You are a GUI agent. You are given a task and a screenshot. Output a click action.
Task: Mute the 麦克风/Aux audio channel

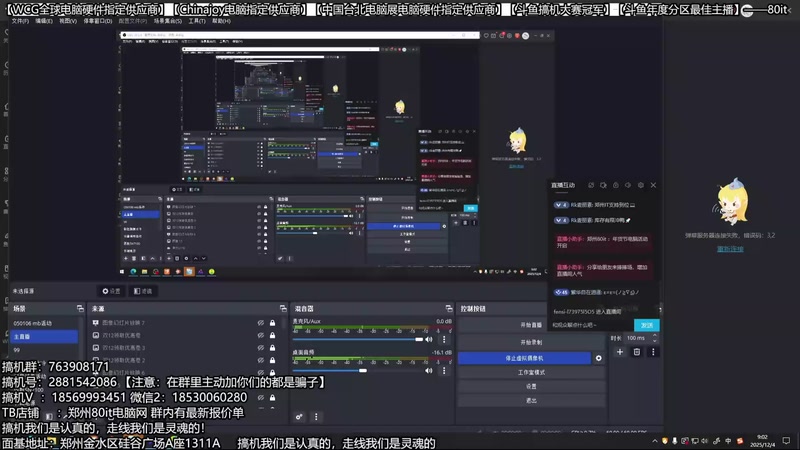[x=429, y=339]
